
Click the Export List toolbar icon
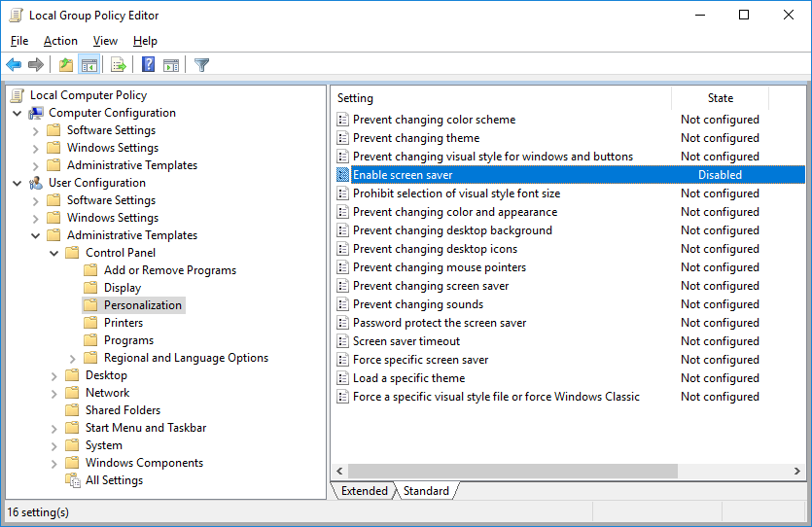tap(119, 65)
